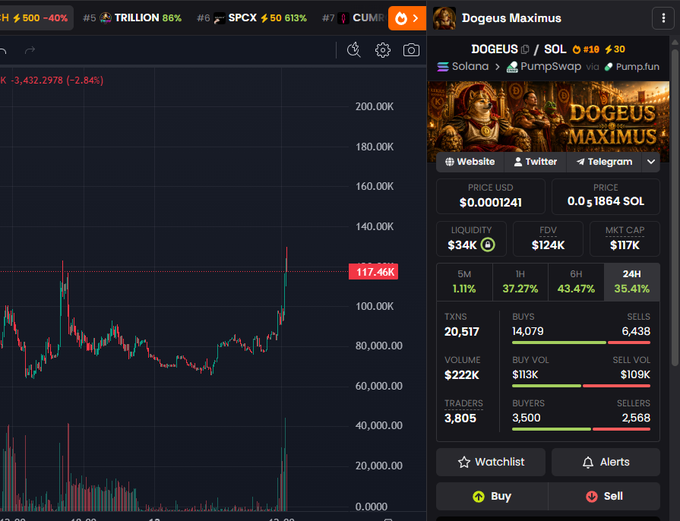Image resolution: width=680 pixels, height=521 pixels.
Task: Select the 5M timeframe tab
Action: [x=464, y=282]
